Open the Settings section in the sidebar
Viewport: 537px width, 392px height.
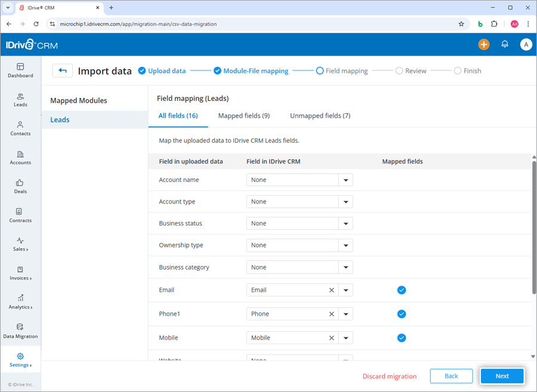coord(20,359)
